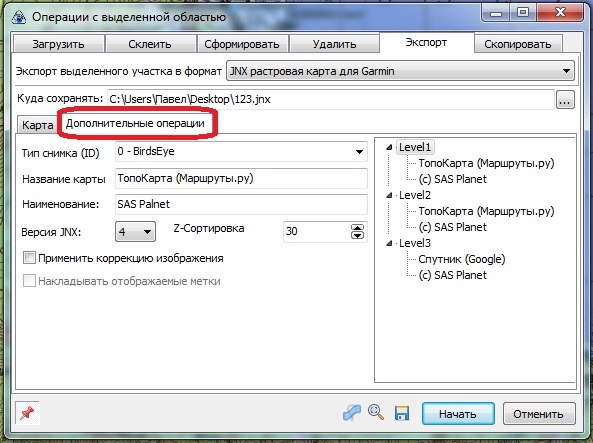Click the Название карты text field

click(241, 178)
